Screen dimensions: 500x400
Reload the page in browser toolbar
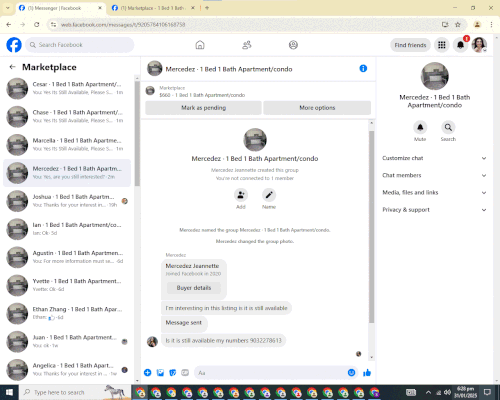(37, 24)
